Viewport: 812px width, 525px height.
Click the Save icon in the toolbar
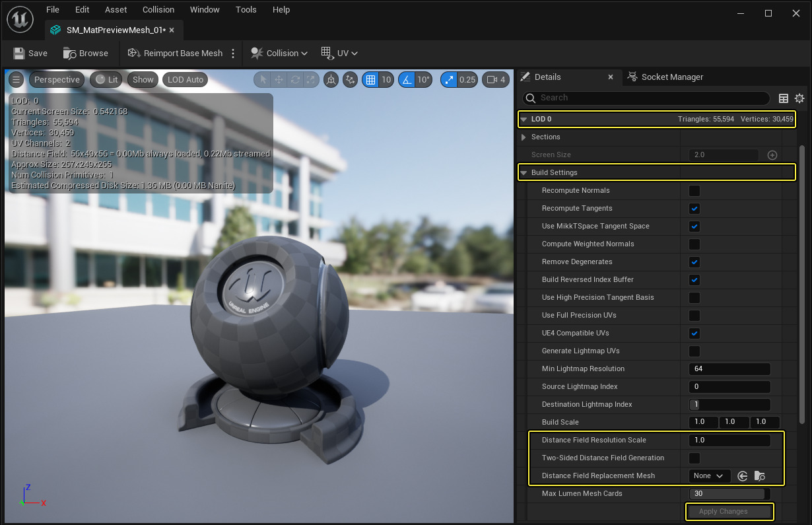click(x=18, y=53)
